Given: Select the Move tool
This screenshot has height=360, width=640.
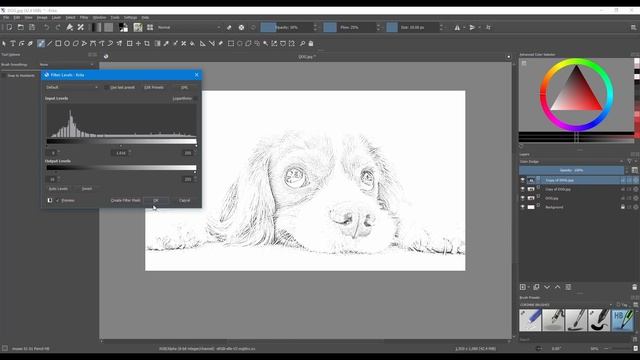Looking at the screenshot, I should (138, 43).
